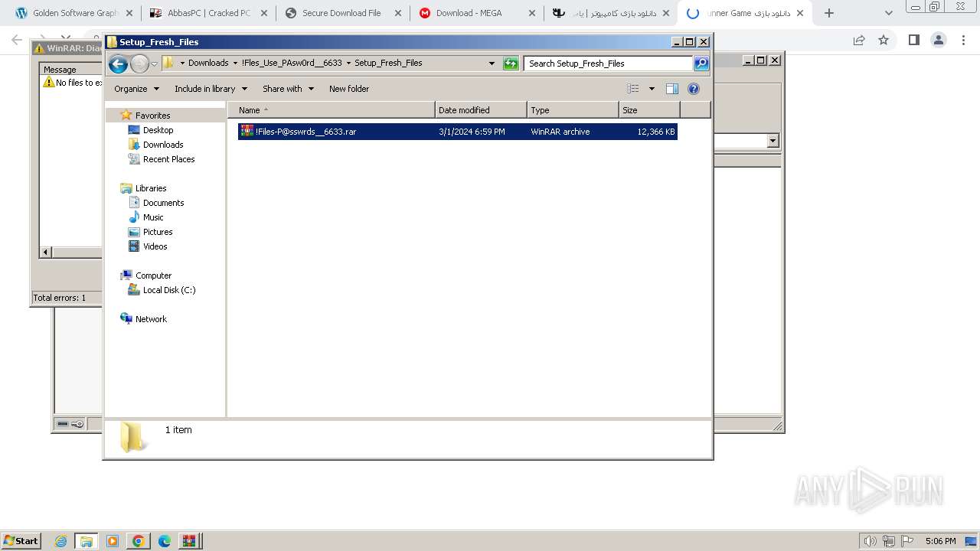Image resolution: width=980 pixels, height=551 pixels.
Task: Open Windows Media Player taskbar icon
Action: (x=113, y=541)
